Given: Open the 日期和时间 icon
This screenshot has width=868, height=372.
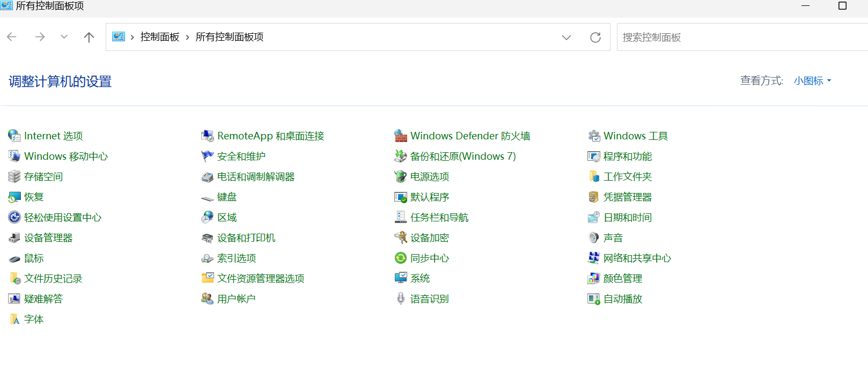Looking at the screenshot, I should click(594, 217).
